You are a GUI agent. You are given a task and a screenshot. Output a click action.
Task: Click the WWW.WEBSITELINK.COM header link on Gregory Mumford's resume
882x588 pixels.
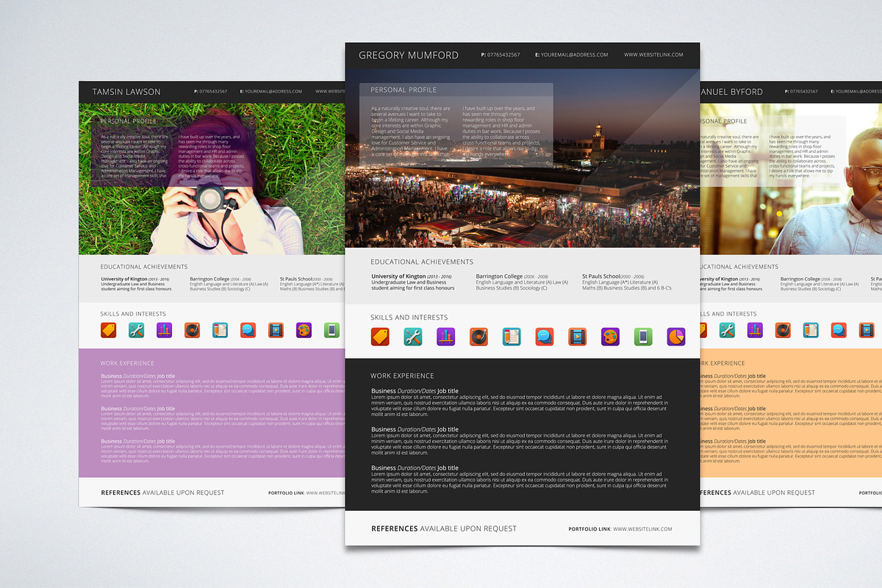[653, 55]
